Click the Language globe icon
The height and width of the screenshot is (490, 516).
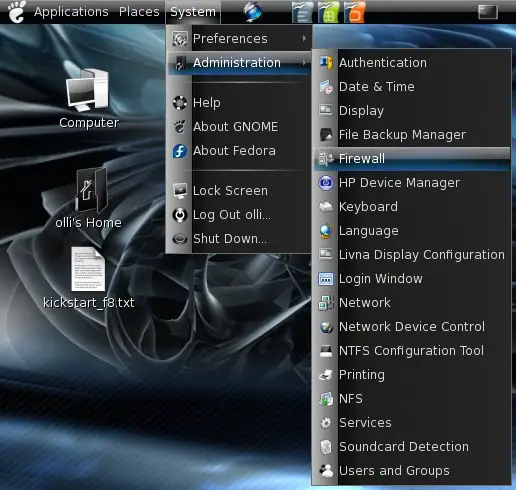point(326,231)
